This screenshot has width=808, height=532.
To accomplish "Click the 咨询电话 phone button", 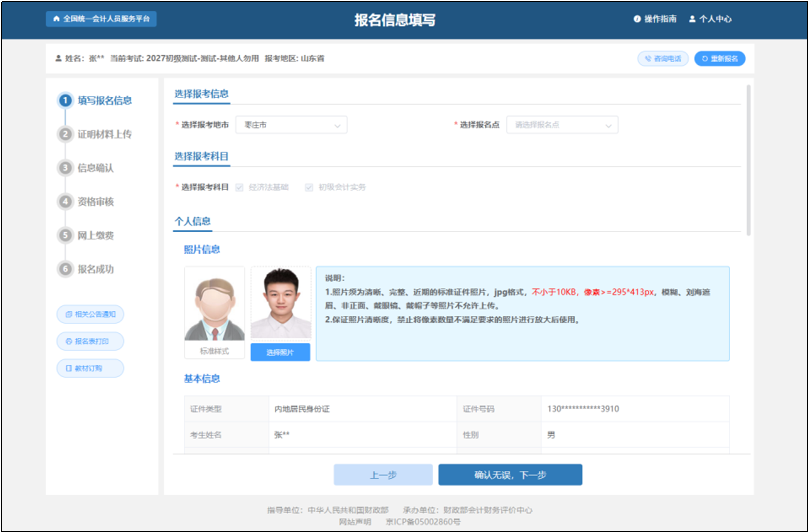I will point(663,59).
